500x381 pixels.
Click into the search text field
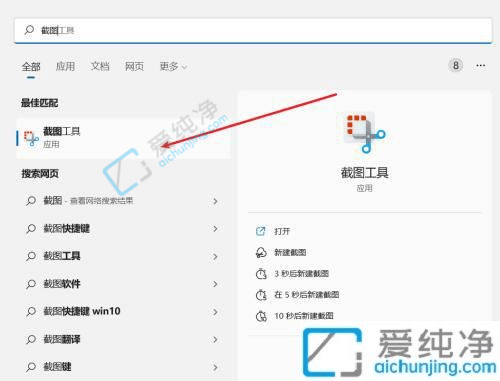click(x=253, y=31)
